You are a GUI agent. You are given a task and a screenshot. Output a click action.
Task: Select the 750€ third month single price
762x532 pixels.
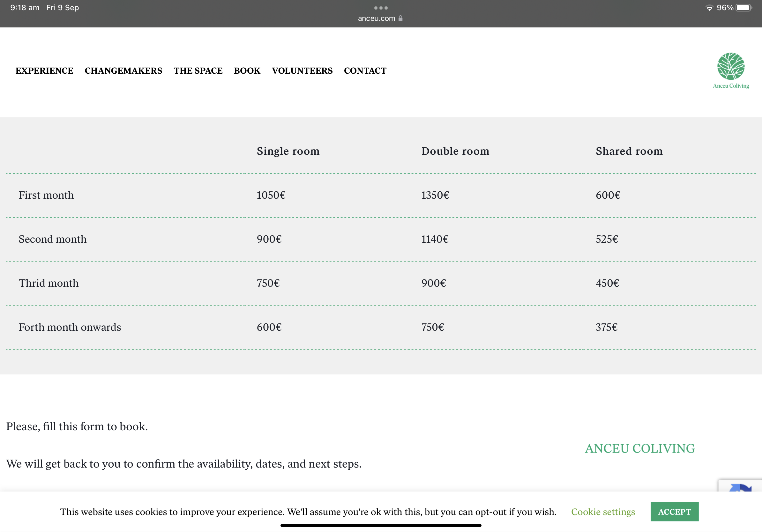268,283
